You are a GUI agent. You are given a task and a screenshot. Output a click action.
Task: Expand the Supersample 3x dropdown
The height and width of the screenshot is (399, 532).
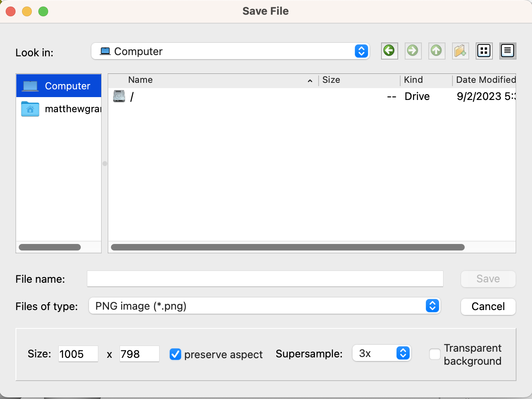click(x=381, y=353)
